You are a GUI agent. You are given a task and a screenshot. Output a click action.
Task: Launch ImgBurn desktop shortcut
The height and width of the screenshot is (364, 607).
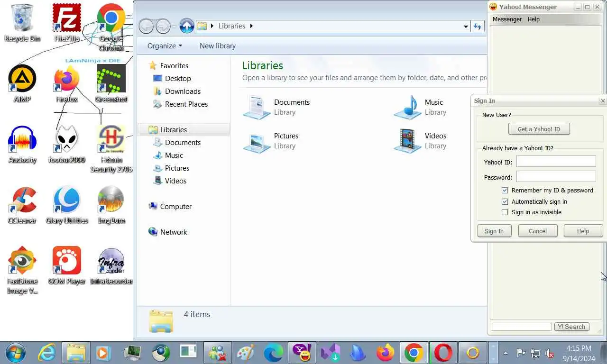(x=111, y=205)
